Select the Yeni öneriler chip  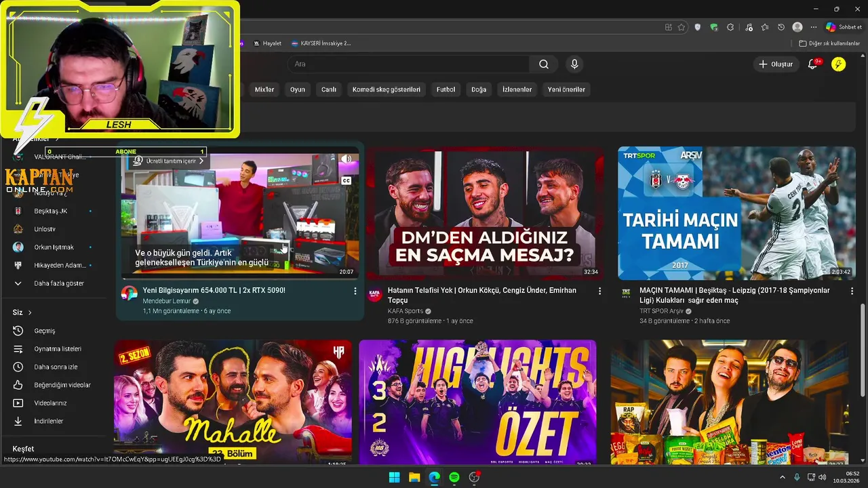pyautogui.click(x=566, y=89)
